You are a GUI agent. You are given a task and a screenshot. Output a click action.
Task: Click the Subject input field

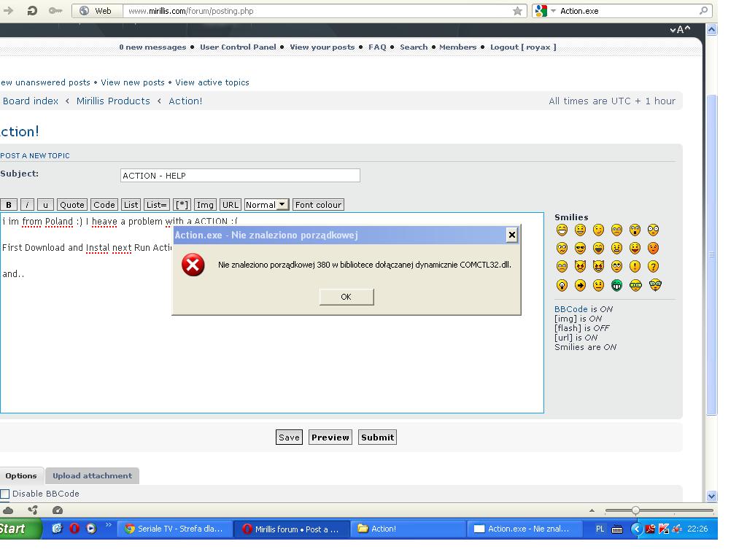pos(240,175)
